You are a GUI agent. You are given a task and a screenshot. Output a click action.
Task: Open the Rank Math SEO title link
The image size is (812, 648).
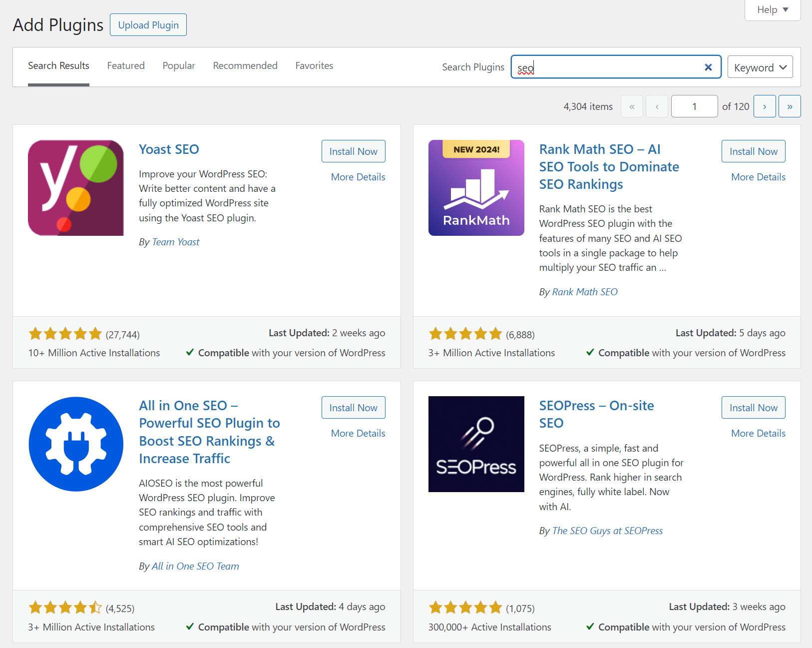[x=609, y=167]
